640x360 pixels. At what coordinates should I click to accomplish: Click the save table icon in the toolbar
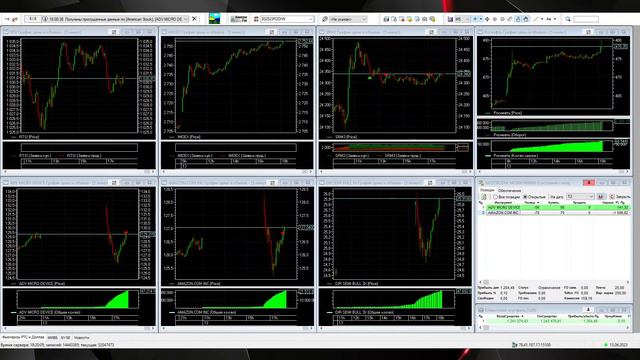pos(386,19)
